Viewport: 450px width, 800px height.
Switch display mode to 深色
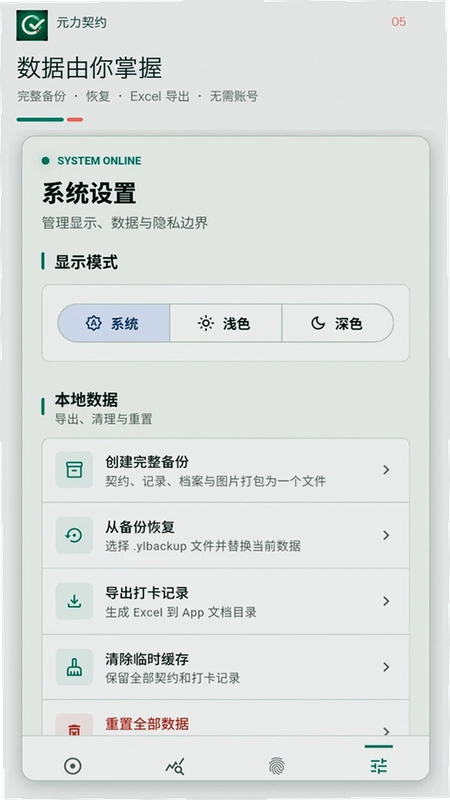tap(338, 323)
